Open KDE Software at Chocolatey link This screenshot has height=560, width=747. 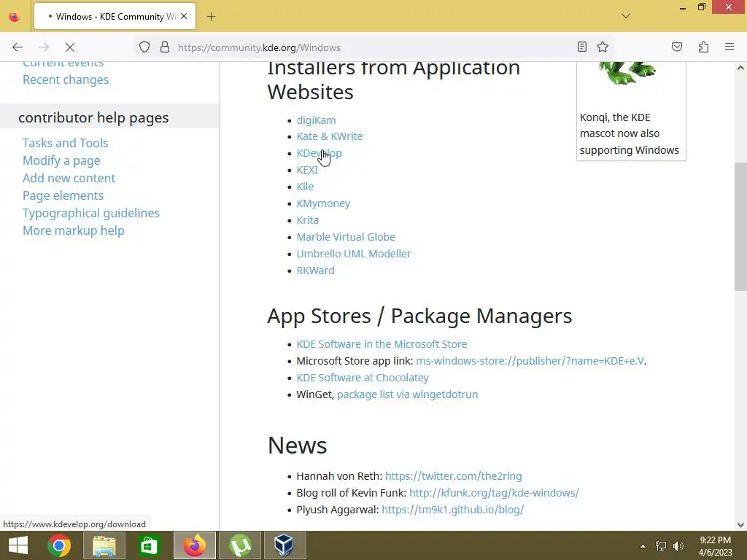click(x=363, y=378)
